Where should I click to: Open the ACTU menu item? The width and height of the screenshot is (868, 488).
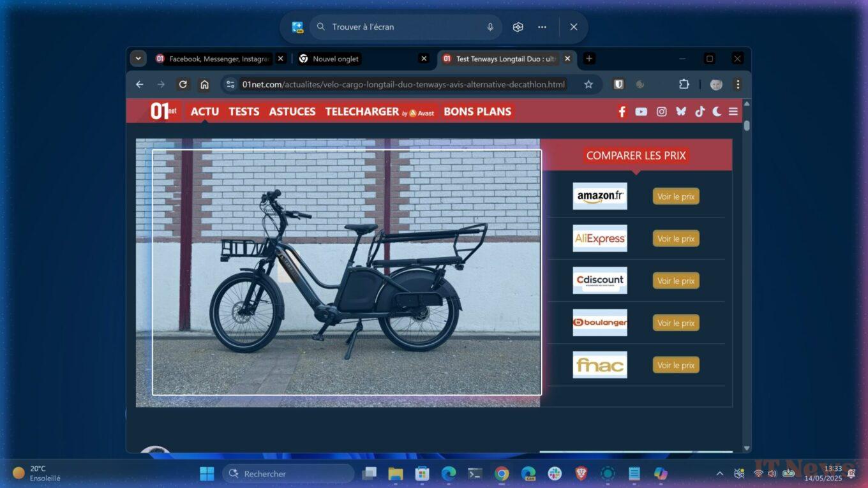(x=205, y=111)
